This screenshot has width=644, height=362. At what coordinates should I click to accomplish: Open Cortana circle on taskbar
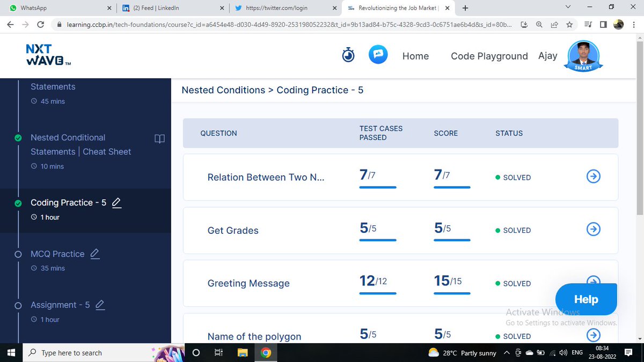click(196, 353)
